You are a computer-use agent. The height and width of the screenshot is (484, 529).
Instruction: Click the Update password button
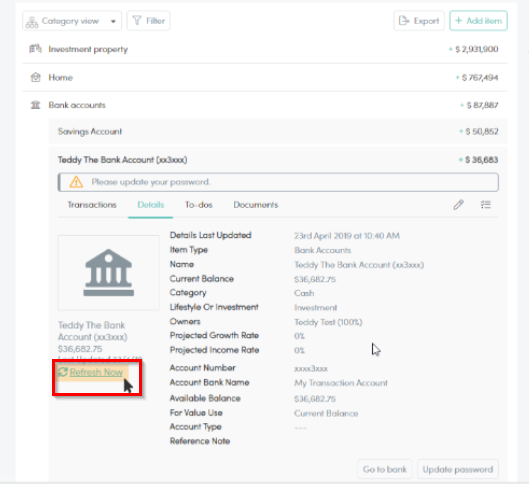point(458,469)
